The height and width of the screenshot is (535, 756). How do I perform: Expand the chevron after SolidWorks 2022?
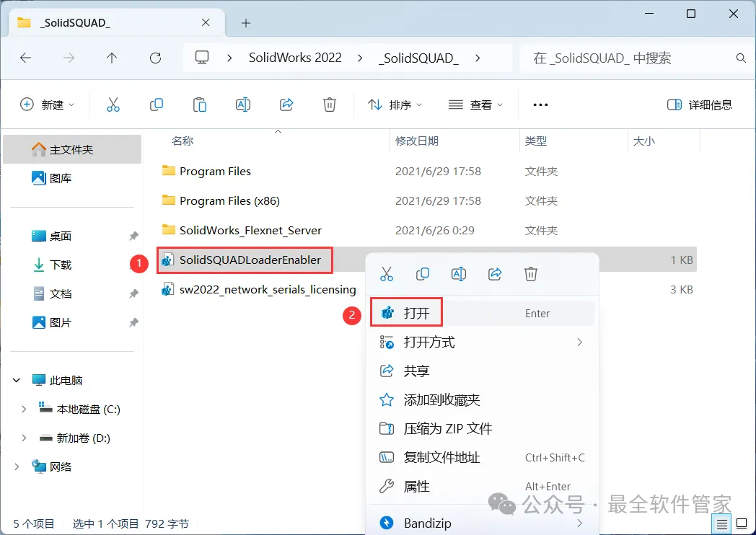(x=360, y=58)
